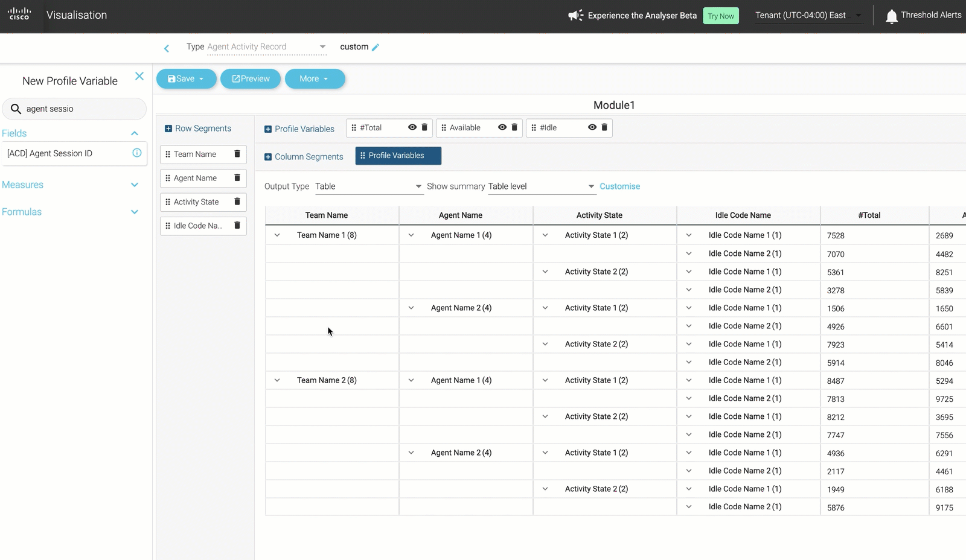Open the Threshold Alerts bell icon
Image resolution: width=966 pixels, height=560 pixels.
coord(892,15)
